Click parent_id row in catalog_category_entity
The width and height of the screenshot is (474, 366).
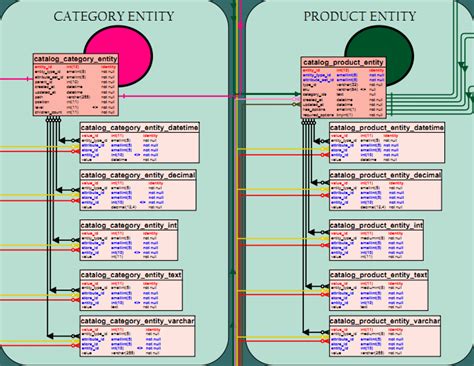(x=76, y=82)
